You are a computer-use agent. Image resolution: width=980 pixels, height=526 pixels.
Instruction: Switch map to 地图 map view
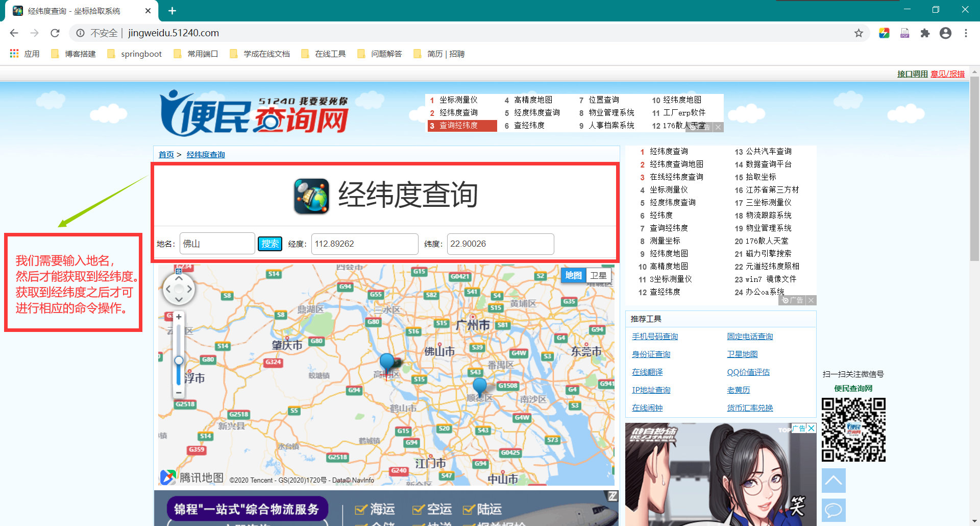click(x=573, y=276)
